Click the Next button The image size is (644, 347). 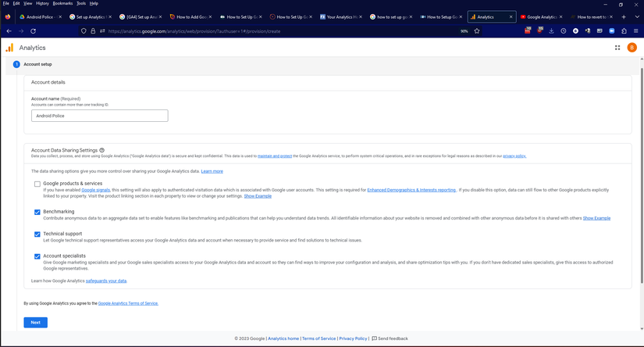tap(36, 322)
